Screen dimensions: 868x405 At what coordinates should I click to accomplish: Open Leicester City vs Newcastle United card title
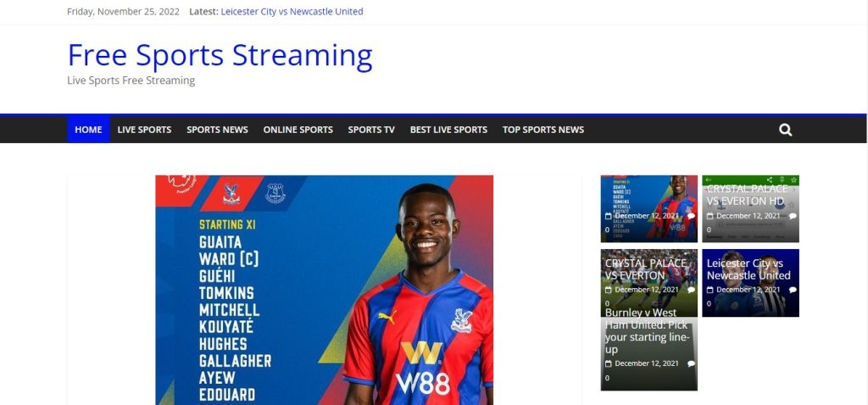(x=748, y=269)
